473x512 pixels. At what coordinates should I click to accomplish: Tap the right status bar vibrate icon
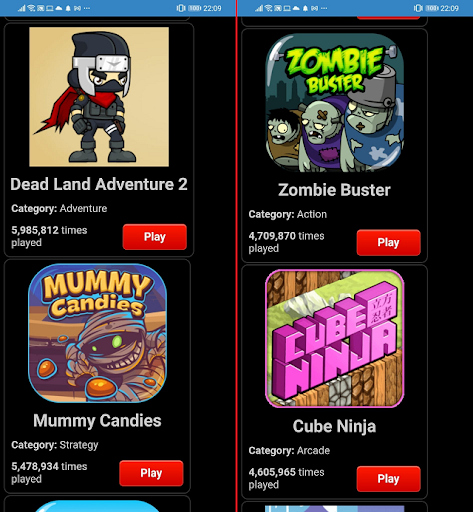click(x=418, y=8)
